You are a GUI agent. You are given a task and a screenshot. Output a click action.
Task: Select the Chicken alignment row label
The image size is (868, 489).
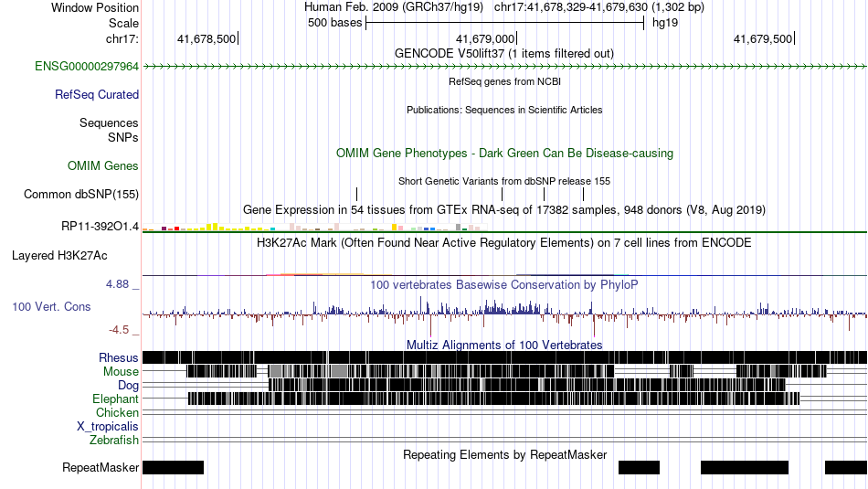click(x=117, y=412)
